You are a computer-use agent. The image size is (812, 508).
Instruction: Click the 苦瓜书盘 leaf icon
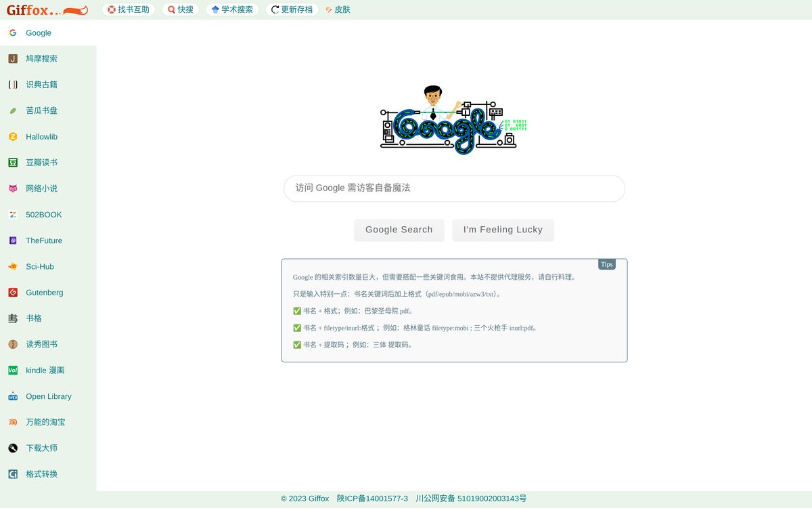(13, 110)
